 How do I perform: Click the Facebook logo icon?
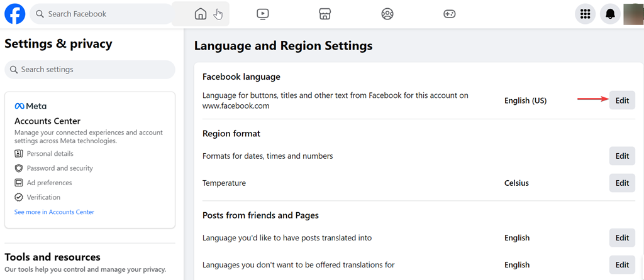point(15,14)
